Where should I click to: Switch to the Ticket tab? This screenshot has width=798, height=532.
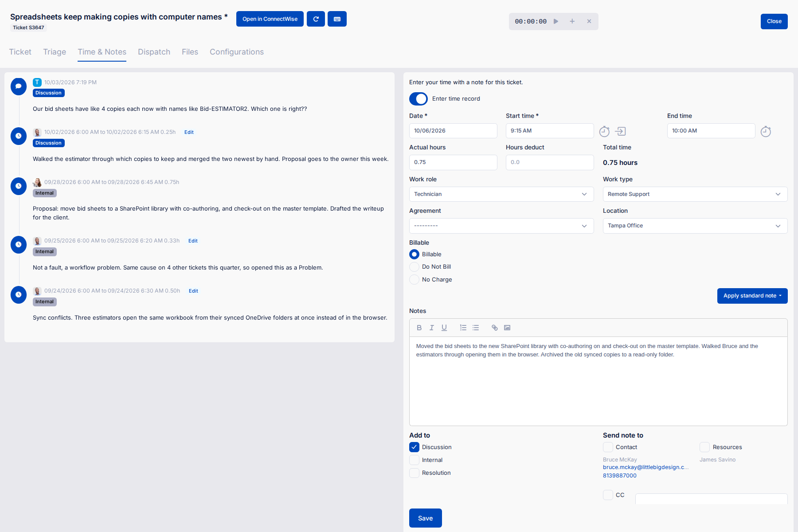(x=20, y=52)
